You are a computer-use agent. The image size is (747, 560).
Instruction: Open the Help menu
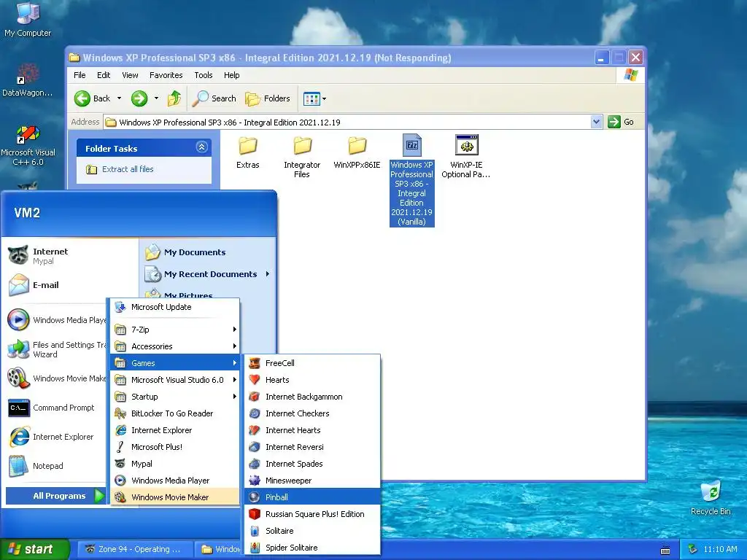pos(231,75)
